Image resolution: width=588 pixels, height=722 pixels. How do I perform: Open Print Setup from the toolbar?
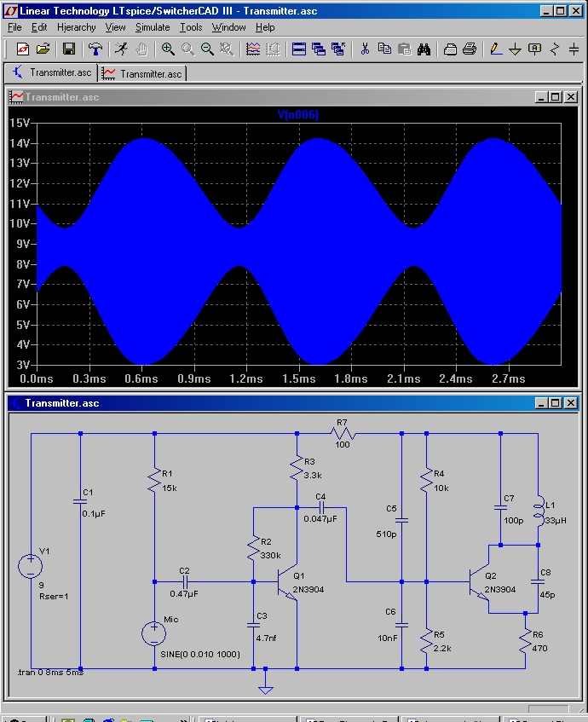[x=450, y=49]
